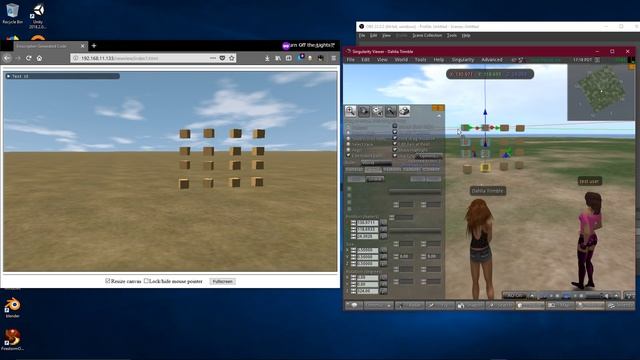
Task: Open the FreedomO... desktop shortcut
Action: click(x=12, y=340)
